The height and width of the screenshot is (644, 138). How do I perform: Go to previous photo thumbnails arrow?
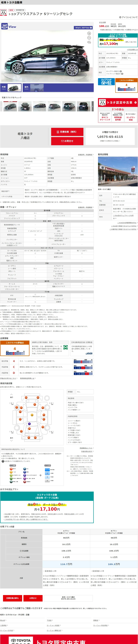click(2, 106)
